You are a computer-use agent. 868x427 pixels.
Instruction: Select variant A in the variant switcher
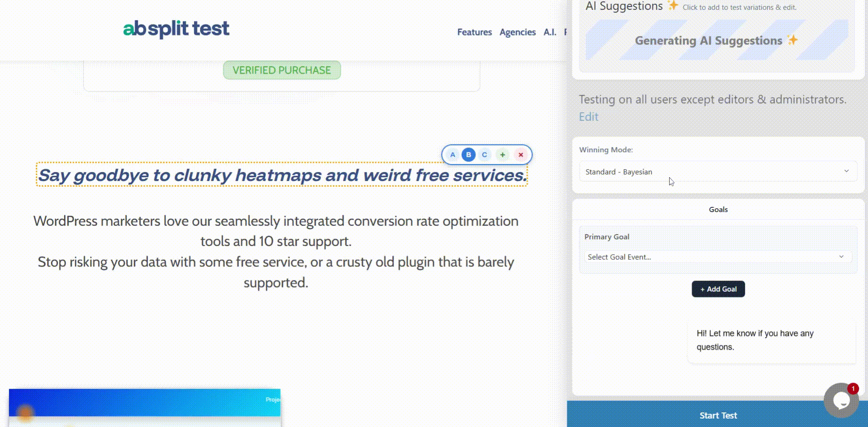[452, 155]
